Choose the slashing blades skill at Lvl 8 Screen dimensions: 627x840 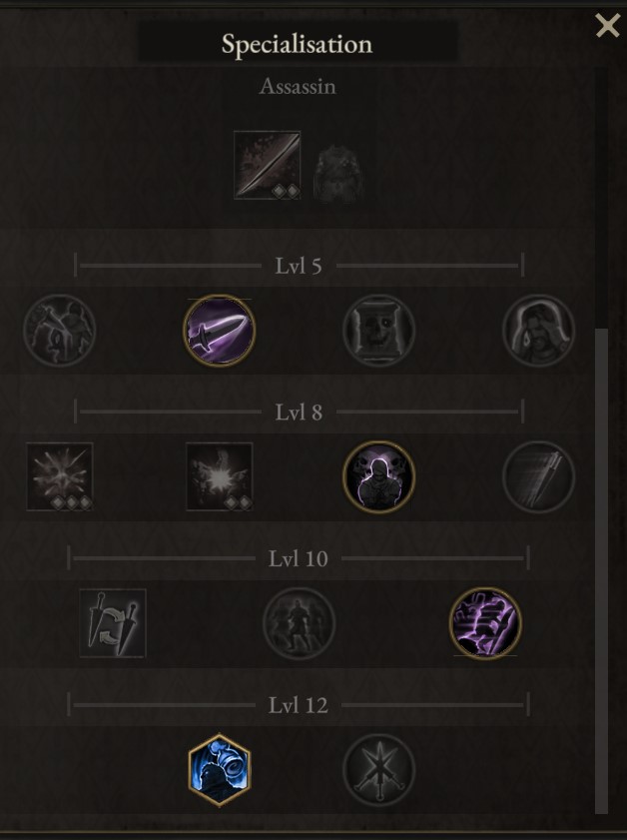[538, 476]
